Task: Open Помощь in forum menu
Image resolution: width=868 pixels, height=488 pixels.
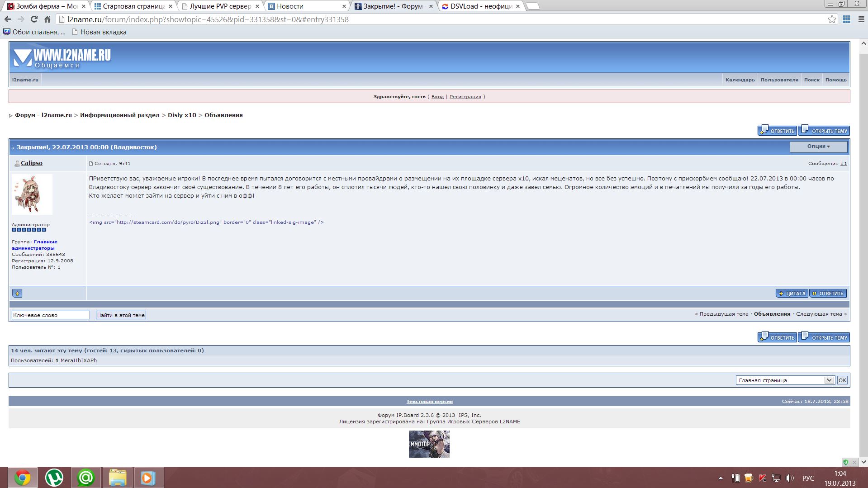Action: click(835, 80)
